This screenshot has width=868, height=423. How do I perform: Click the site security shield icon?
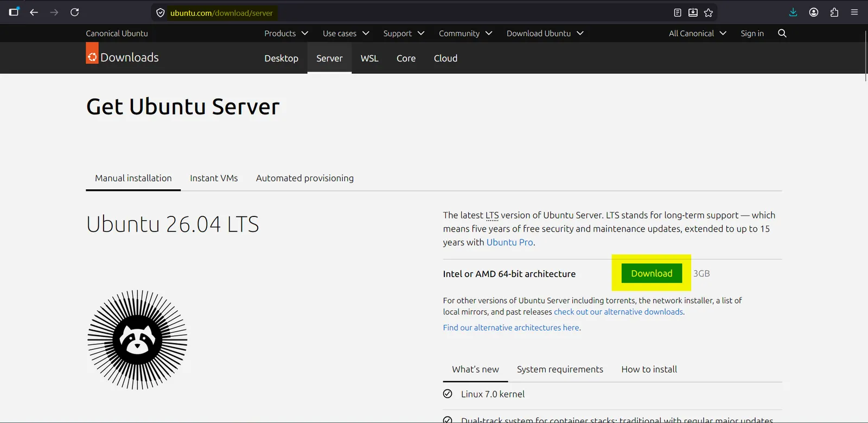(x=161, y=13)
